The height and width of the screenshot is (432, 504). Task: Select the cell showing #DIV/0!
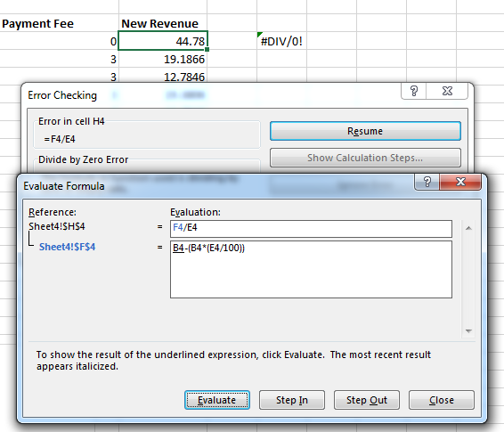(x=281, y=41)
